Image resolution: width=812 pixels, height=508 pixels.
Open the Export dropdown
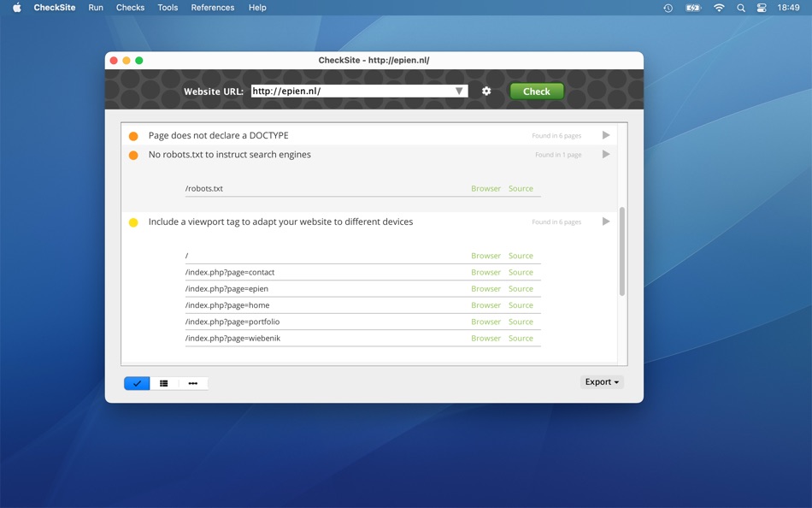tap(602, 382)
